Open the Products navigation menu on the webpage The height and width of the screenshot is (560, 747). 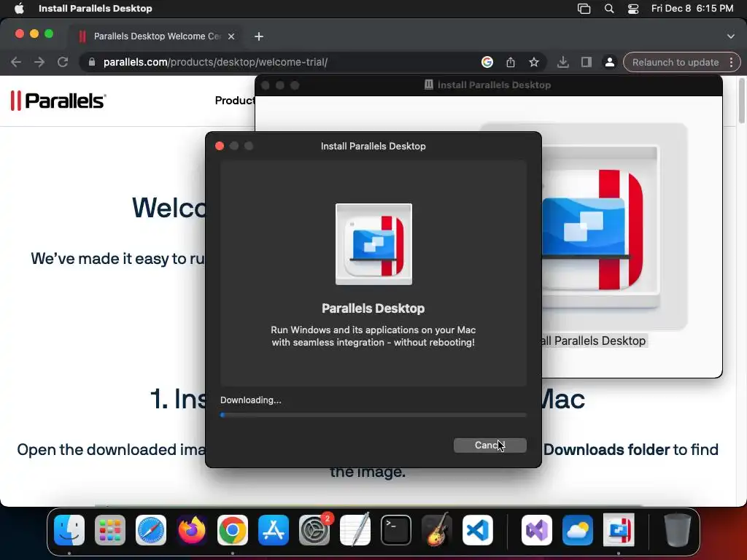coord(234,101)
